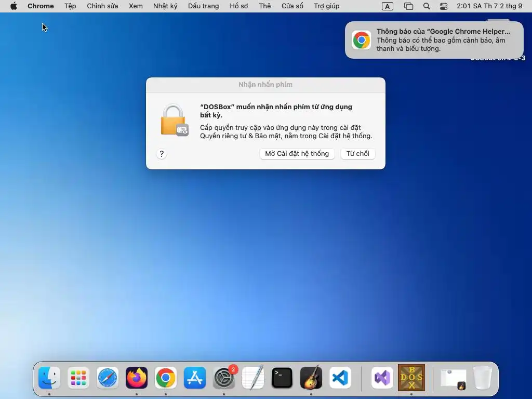This screenshot has height=399, width=532.
Task: Click the Chrome icon in the notification
Action: click(362, 40)
